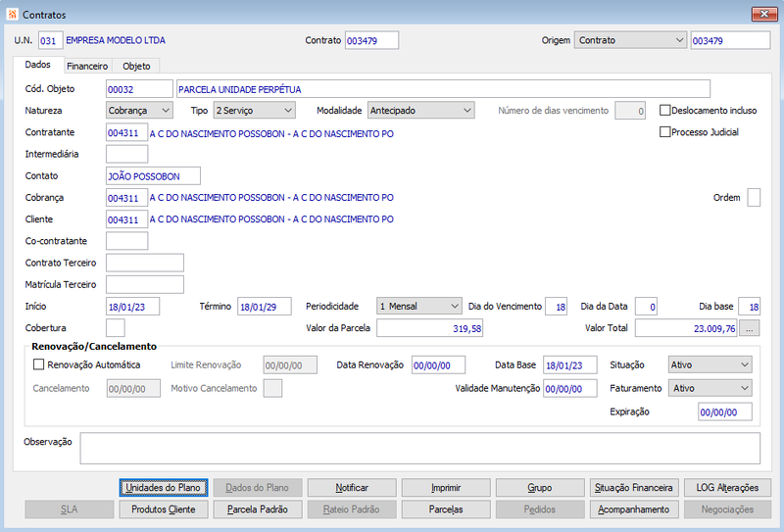Screen dimensions: 784x532
Task: Select the Origem dropdown
Action: 630,40
